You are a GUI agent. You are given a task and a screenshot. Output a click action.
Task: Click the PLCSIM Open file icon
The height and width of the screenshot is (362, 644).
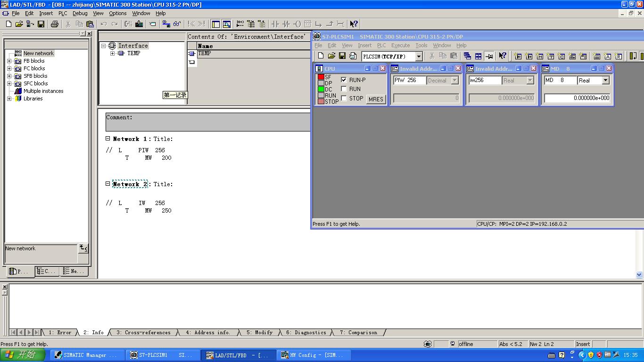(331, 56)
